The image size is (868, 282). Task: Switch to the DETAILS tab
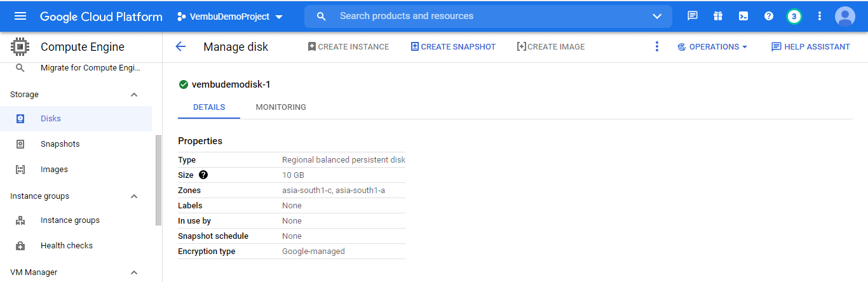pyautogui.click(x=209, y=107)
